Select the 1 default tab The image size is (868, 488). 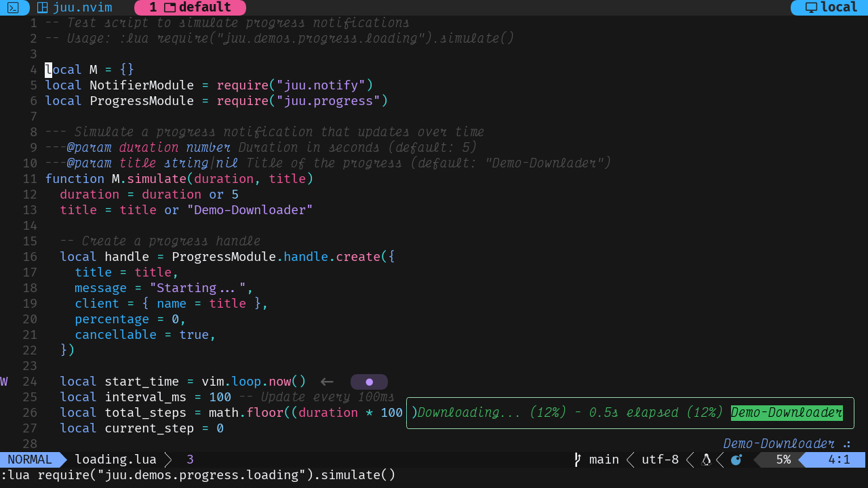[190, 7]
